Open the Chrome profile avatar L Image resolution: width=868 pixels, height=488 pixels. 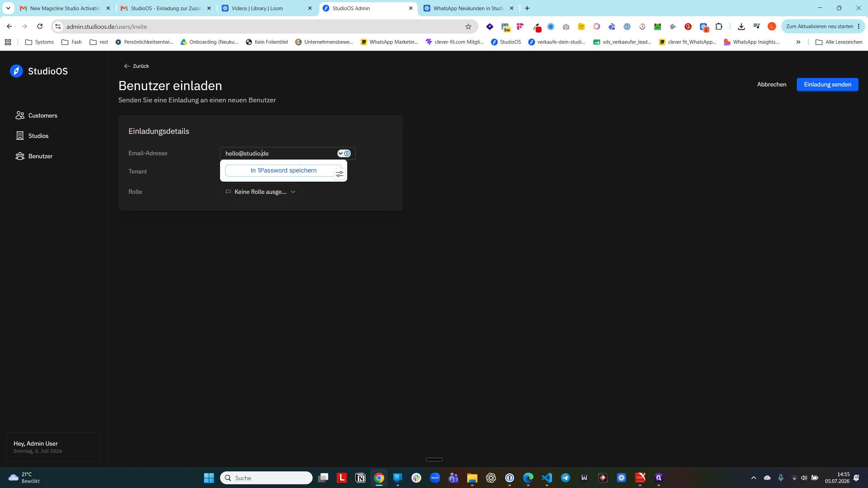click(x=772, y=26)
